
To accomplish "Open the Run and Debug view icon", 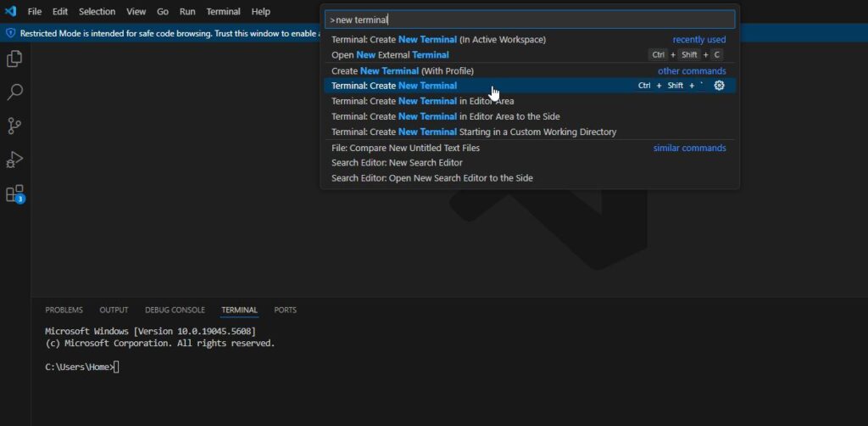I will pos(14,160).
